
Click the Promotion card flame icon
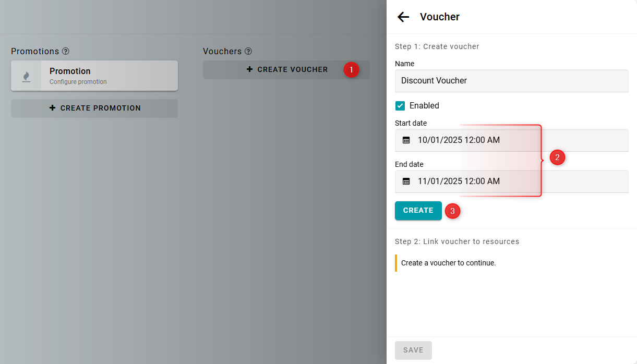[x=26, y=76]
